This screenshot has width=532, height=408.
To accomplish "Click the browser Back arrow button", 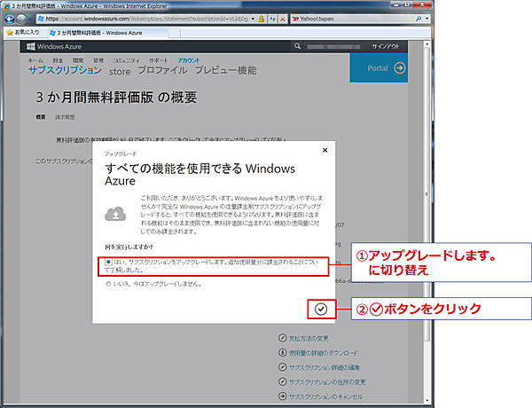I will 10,19.
